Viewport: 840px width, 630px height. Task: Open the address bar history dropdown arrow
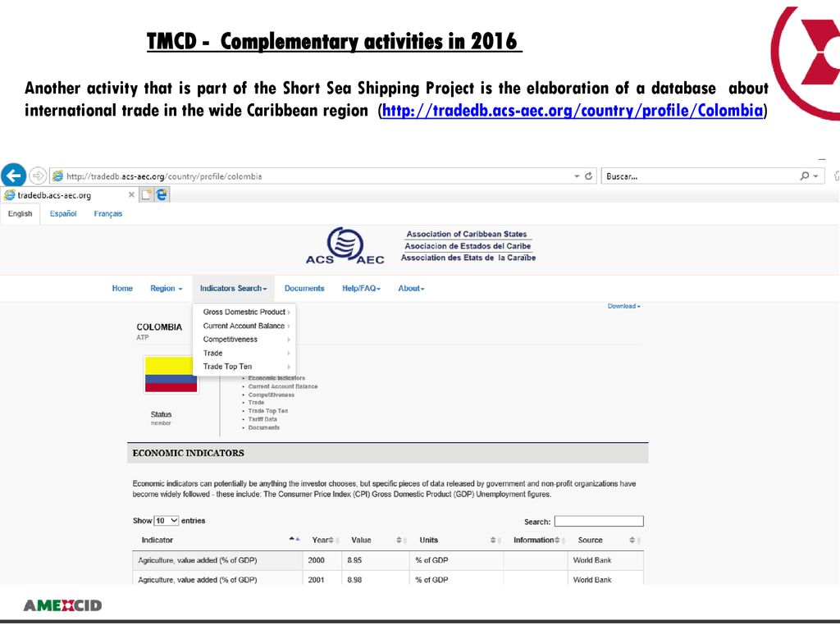tap(577, 176)
